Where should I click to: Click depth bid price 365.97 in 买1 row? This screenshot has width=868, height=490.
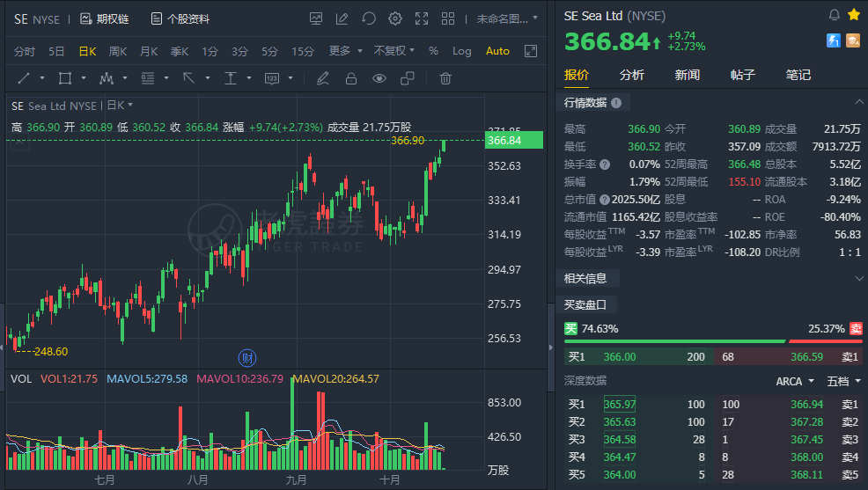(620, 405)
